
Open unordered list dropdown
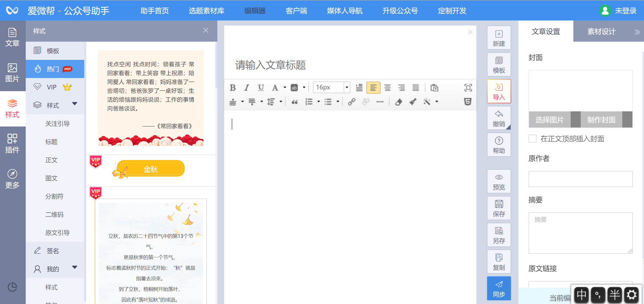coord(338,102)
